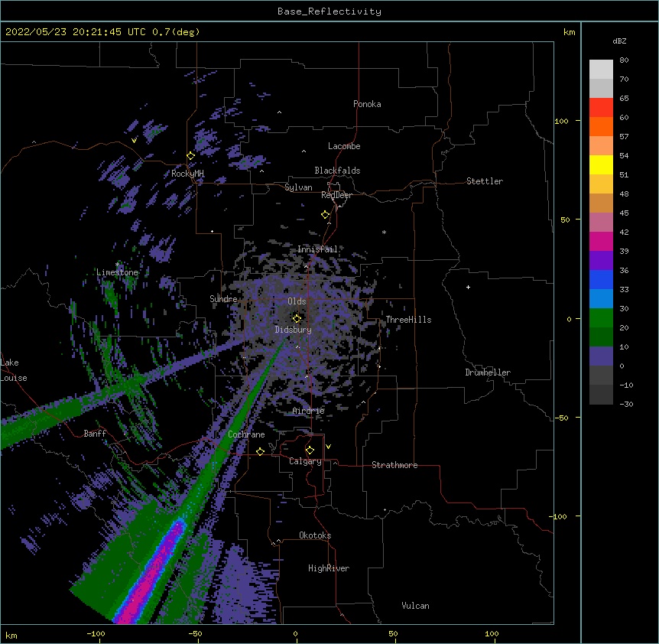Click the 45 value in the dBZ legend
Screen dimensions: 659x644
(x=624, y=213)
